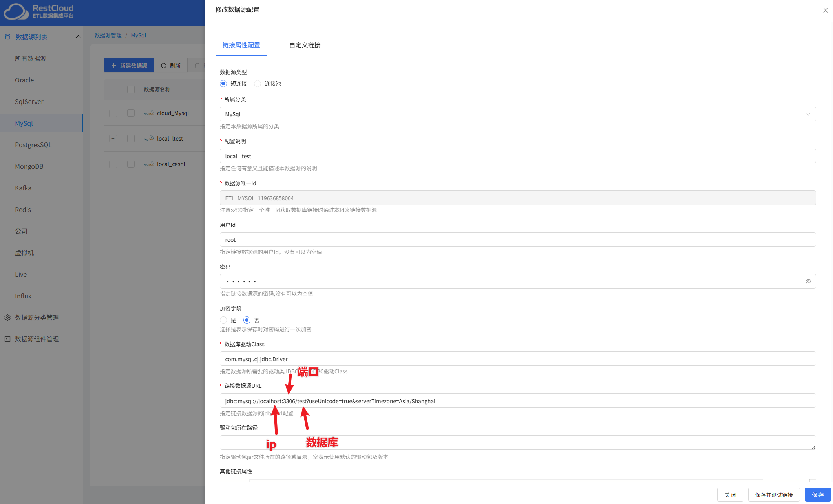Viewport: 833px width, 504px height.
Task: Close the 修改数据源配置 dialog with X
Action: point(825,10)
